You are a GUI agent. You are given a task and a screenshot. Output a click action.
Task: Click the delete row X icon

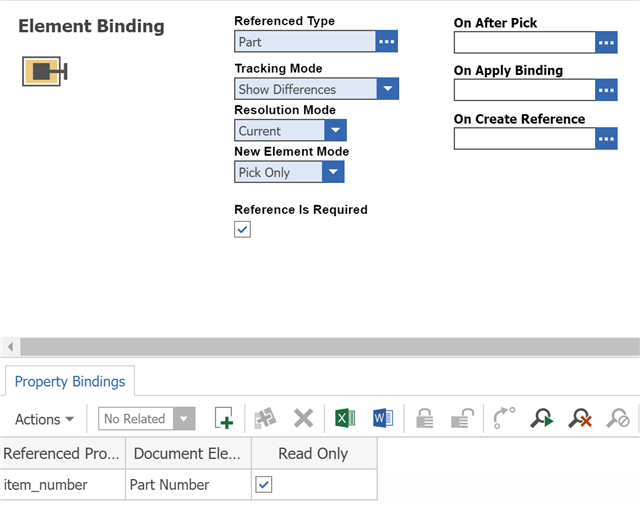(303, 419)
